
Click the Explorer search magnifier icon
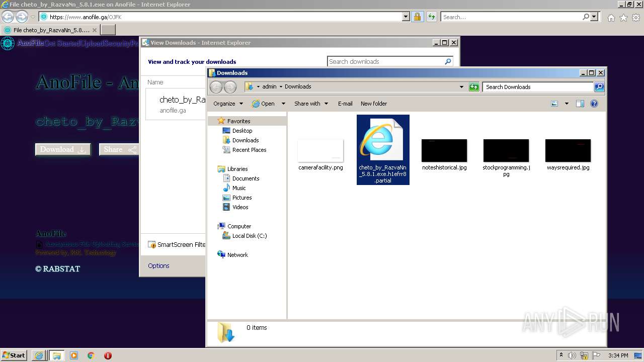click(599, 87)
